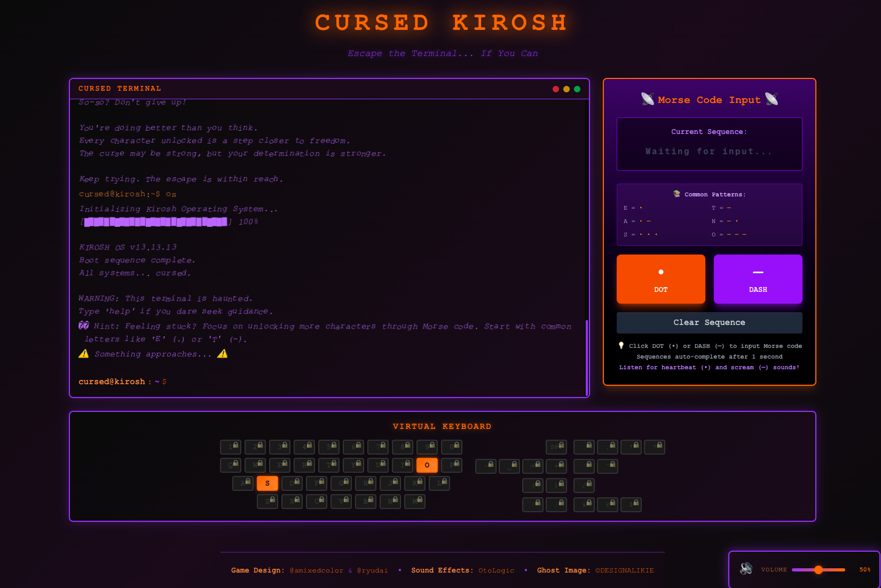Image resolution: width=881 pixels, height=588 pixels.
Task: Click the books icon next to Common Patterns
Action: [x=675, y=194]
